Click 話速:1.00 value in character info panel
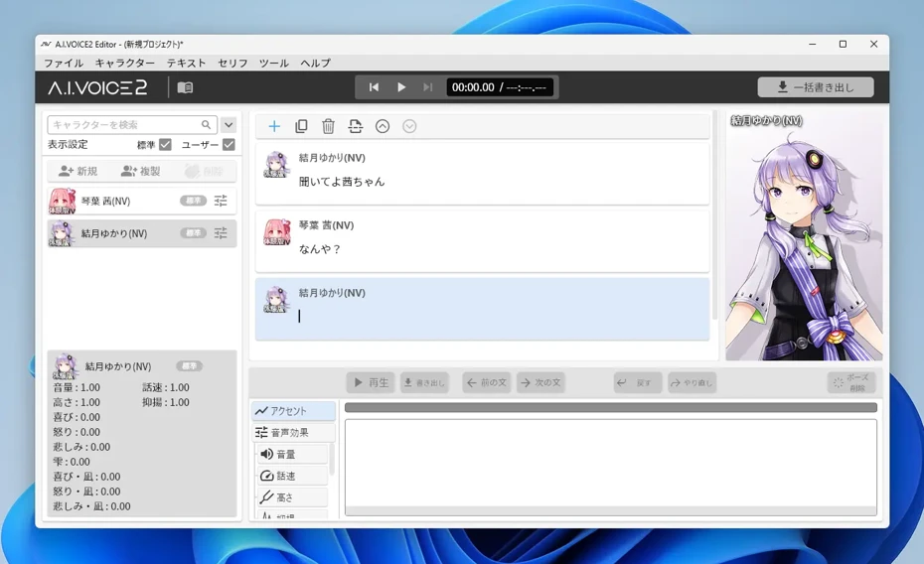This screenshot has height=564, width=924. [x=166, y=387]
